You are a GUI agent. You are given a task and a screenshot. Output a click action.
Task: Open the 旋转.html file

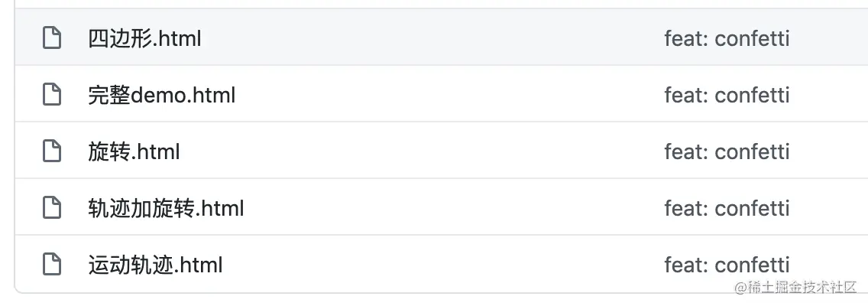tap(134, 152)
